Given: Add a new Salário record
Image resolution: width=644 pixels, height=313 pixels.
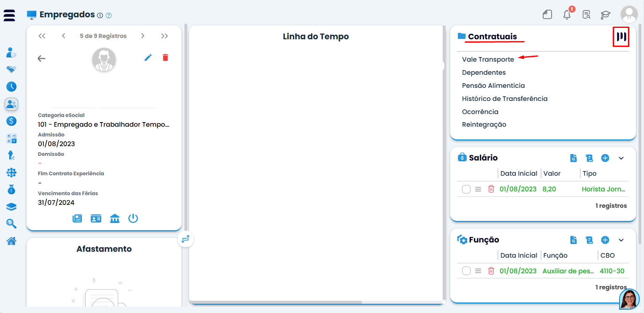Looking at the screenshot, I should pos(605,158).
